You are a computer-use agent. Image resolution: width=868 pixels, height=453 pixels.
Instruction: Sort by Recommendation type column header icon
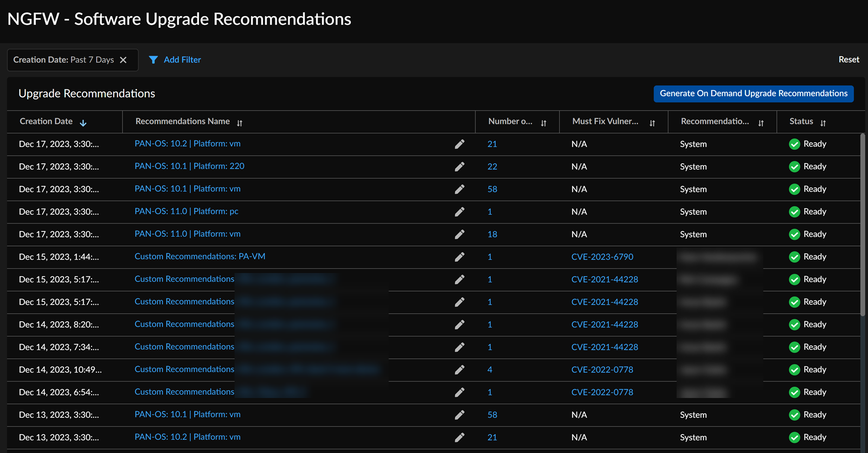point(761,123)
